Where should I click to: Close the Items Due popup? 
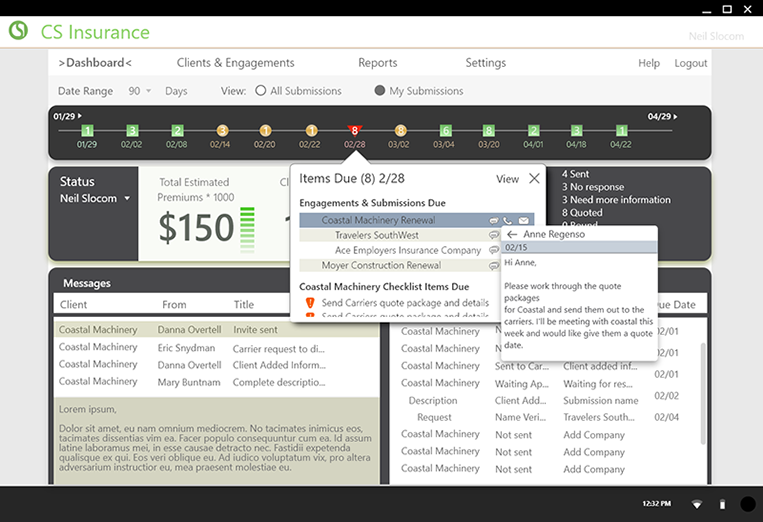(534, 179)
